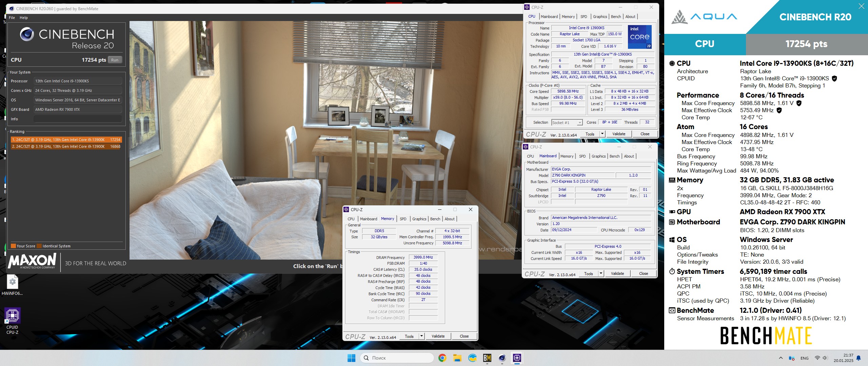Click Memory CPU-Z window title icon

[346, 209]
